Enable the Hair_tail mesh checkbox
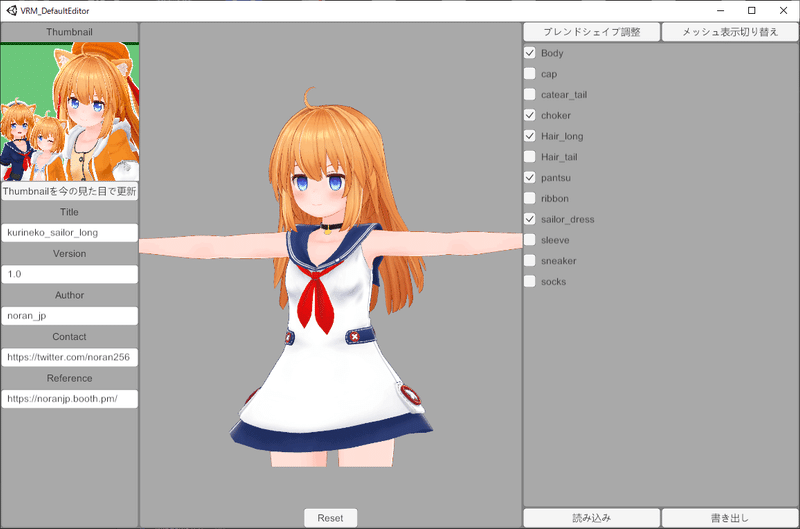 (x=530, y=157)
